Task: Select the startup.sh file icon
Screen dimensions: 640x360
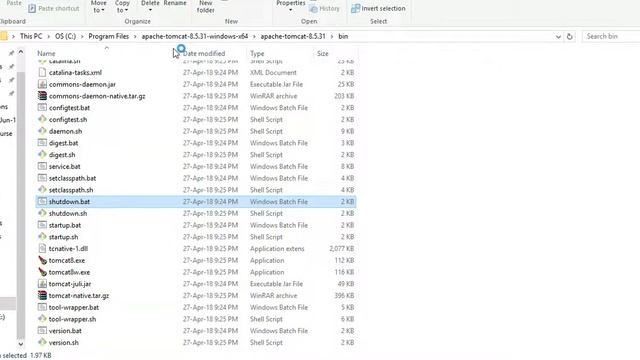Action: pyautogui.click(x=42, y=237)
